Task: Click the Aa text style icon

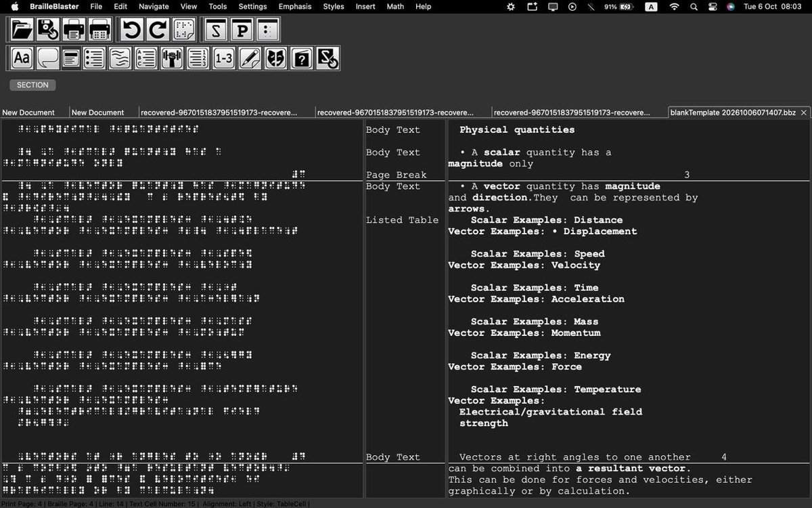Action: 22,58
